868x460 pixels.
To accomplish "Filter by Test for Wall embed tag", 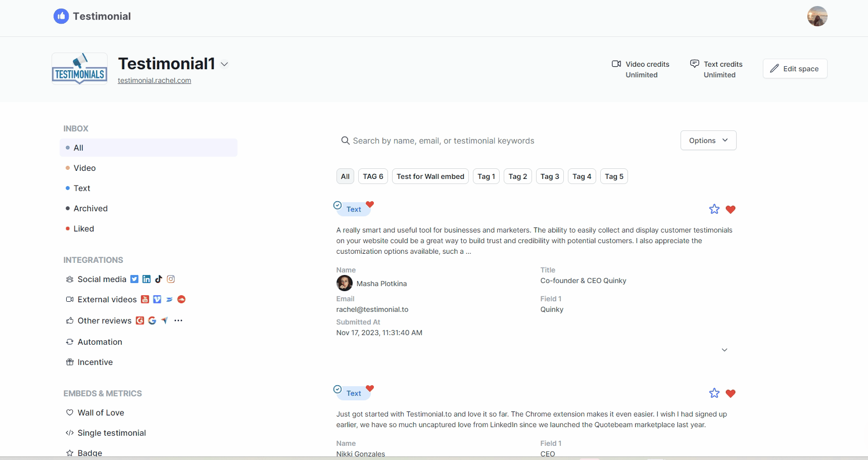I will (430, 176).
